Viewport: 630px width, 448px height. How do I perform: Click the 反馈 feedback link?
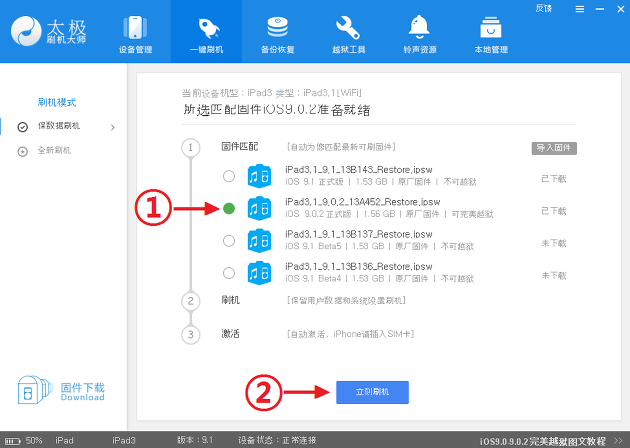click(x=544, y=8)
